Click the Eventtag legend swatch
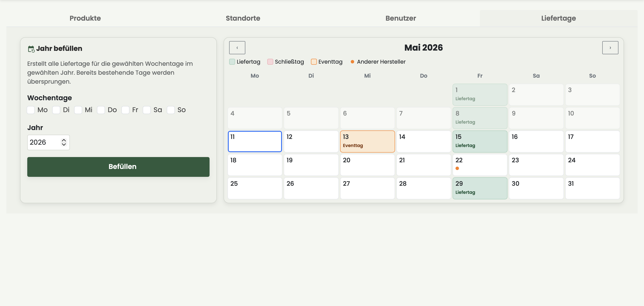Viewport: 644px width, 306px height. (314, 62)
